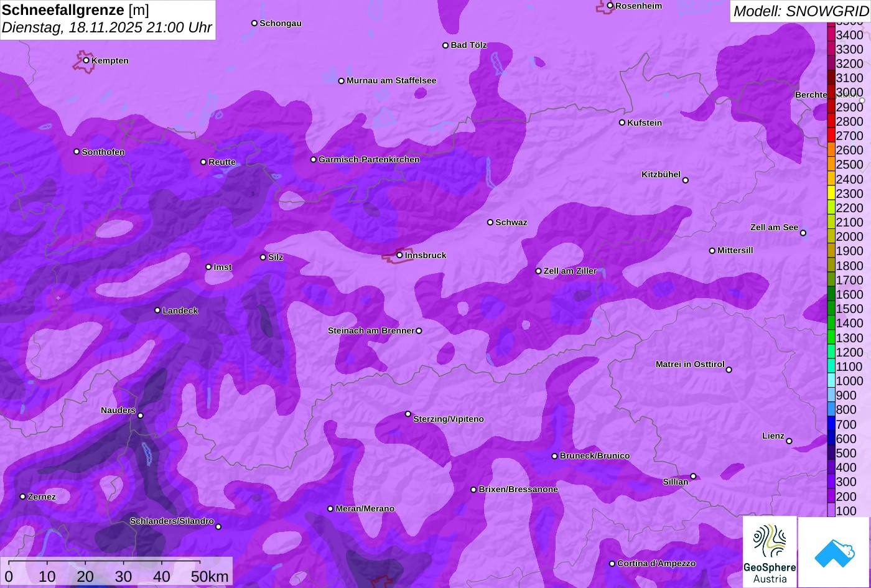The height and width of the screenshot is (588, 871).
Task: Click the Garmisch-Partenkirchen label
Action: (x=369, y=160)
